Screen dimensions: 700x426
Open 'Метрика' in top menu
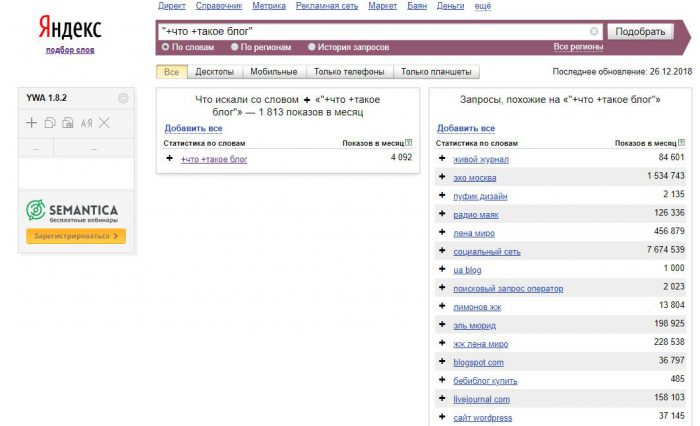point(269,6)
